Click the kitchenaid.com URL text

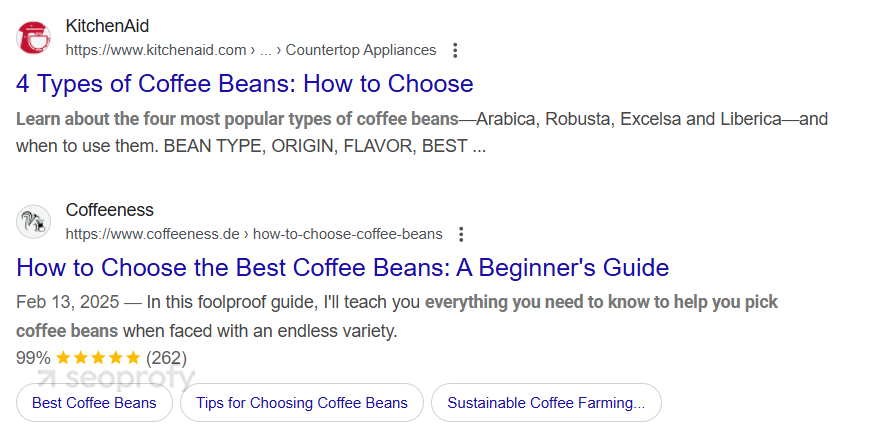pyautogui.click(x=156, y=50)
